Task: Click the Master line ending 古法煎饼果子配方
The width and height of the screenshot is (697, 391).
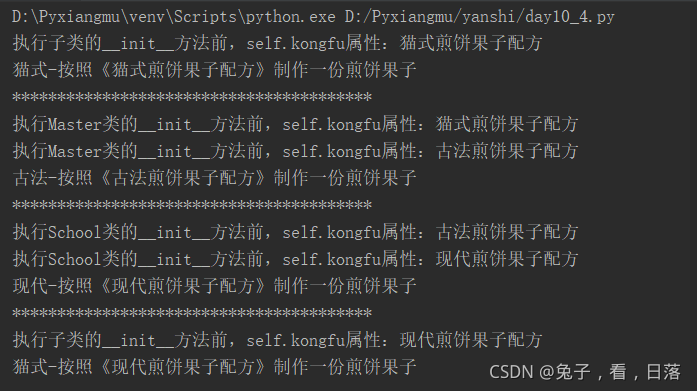Action: pyautogui.click(x=295, y=152)
